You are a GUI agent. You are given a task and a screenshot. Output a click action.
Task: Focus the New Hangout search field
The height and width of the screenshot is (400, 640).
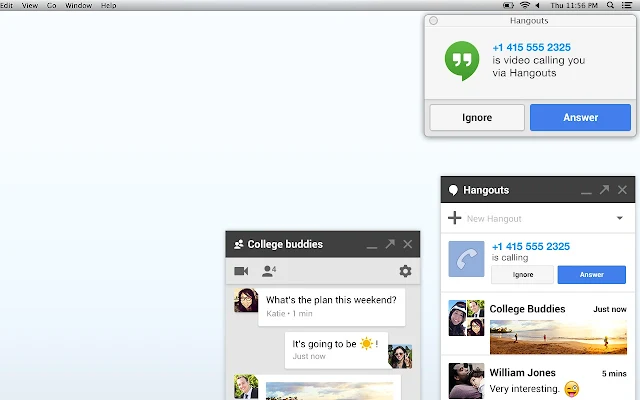538,219
